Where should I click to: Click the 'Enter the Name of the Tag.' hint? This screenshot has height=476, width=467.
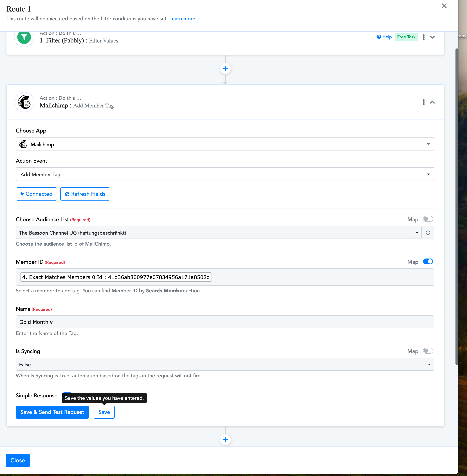47,333
